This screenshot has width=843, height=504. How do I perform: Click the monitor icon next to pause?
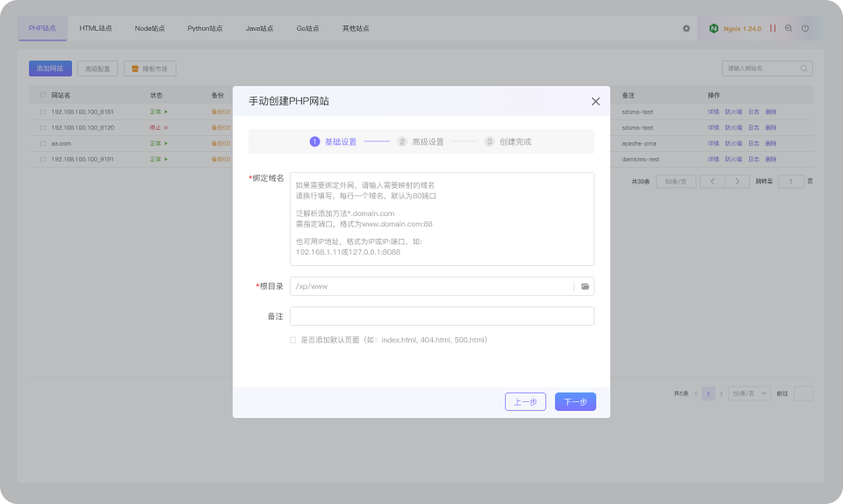click(789, 28)
